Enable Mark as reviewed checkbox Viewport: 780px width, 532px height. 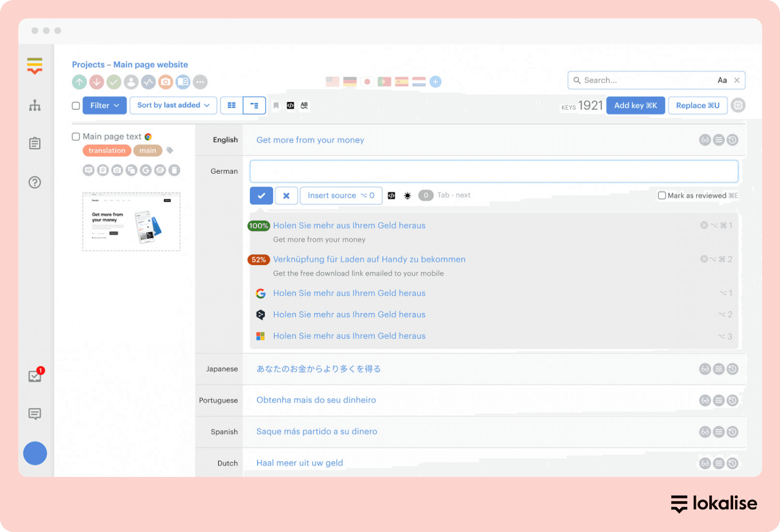click(x=662, y=195)
